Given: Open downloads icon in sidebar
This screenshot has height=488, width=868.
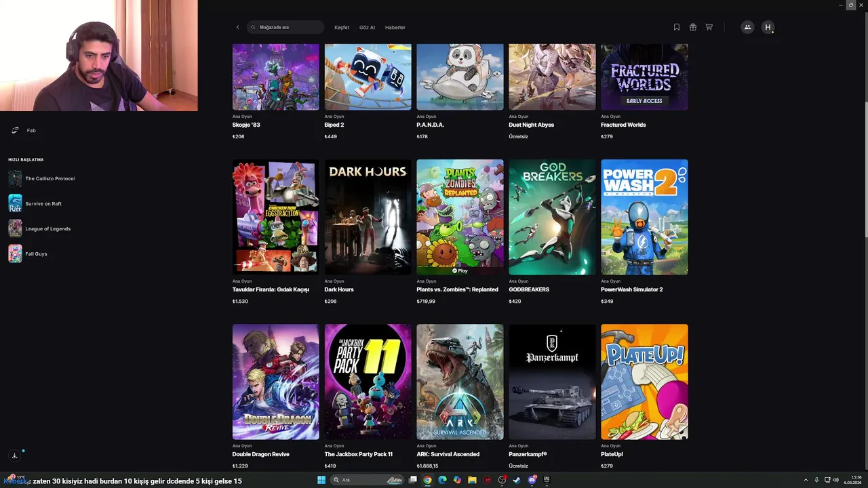Looking at the screenshot, I should click(x=14, y=455).
